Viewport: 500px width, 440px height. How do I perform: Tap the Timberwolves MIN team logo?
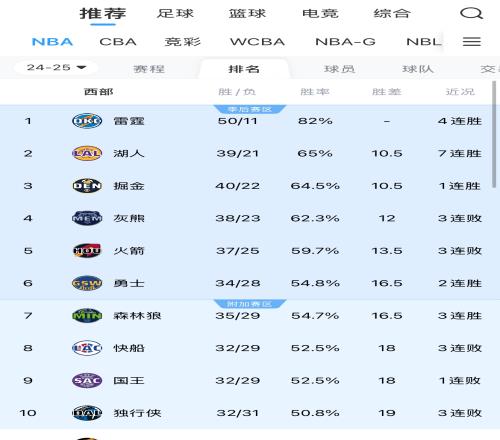[87, 315]
